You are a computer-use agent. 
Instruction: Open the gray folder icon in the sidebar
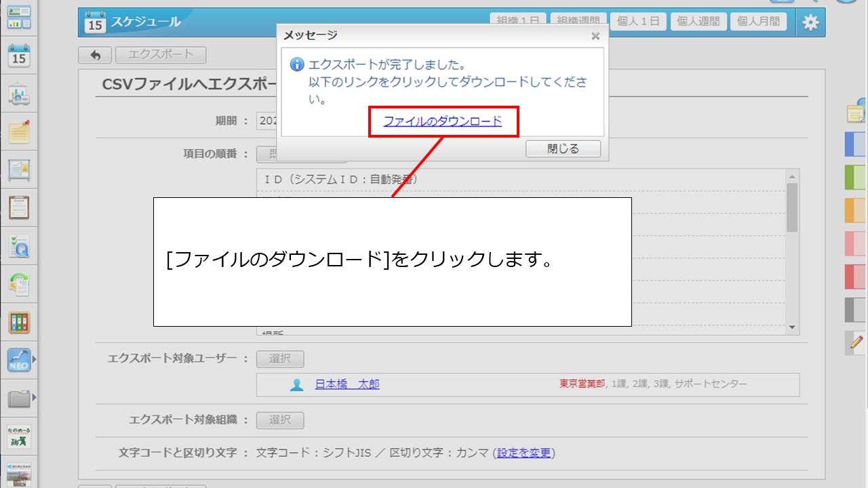click(x=19, y=398)
